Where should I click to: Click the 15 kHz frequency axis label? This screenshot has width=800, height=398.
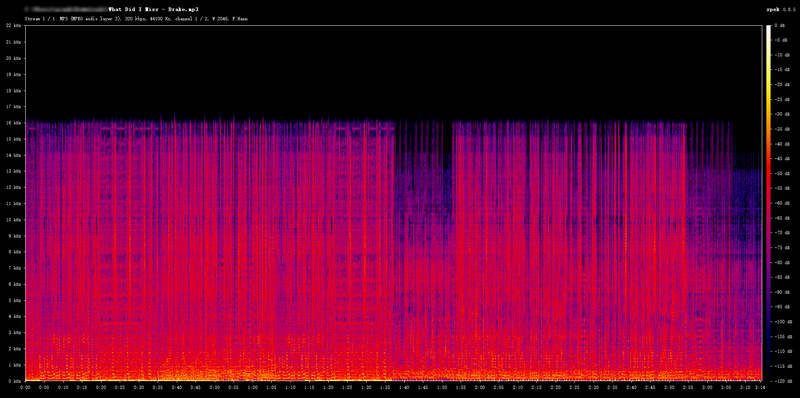click(x=13, y=139)
